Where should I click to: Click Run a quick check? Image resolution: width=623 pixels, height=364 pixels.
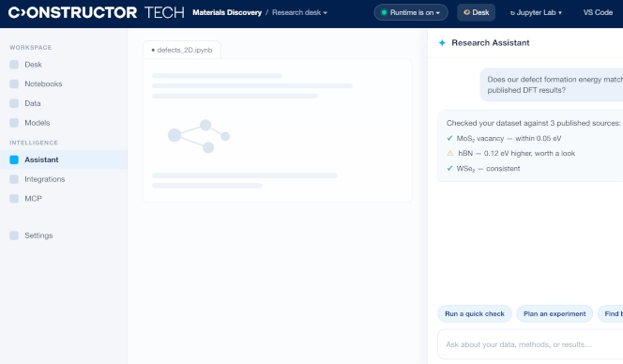(x=475, y=314)
